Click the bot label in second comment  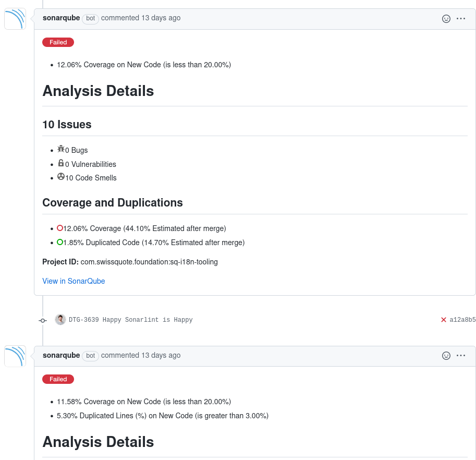pos(91,356)
